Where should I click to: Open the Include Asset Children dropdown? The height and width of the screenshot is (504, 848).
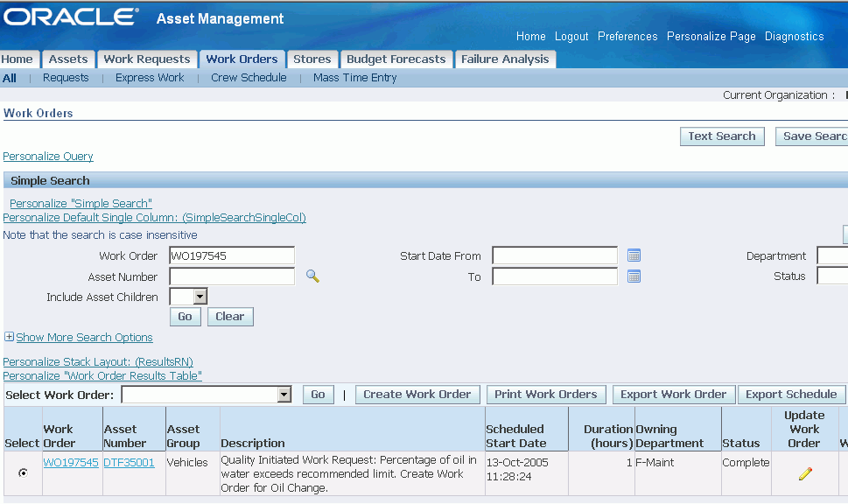(200, 297)
